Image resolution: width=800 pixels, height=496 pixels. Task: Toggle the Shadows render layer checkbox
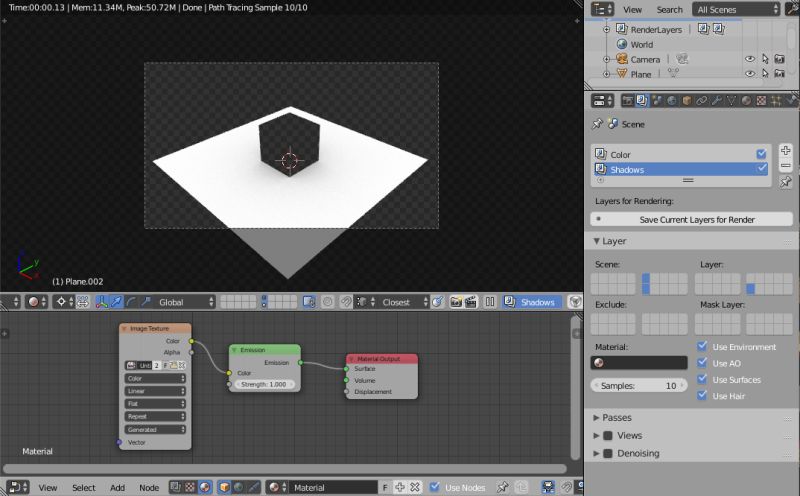pos(762,169)
